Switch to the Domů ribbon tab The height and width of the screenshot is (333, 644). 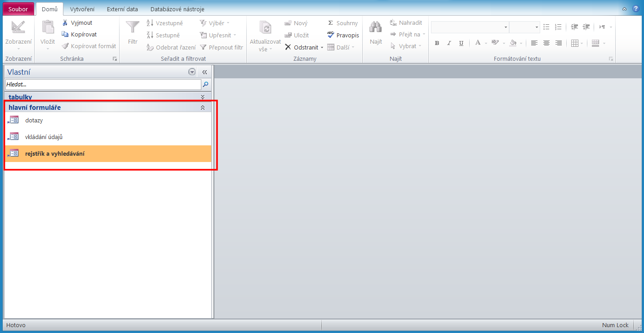49,9
